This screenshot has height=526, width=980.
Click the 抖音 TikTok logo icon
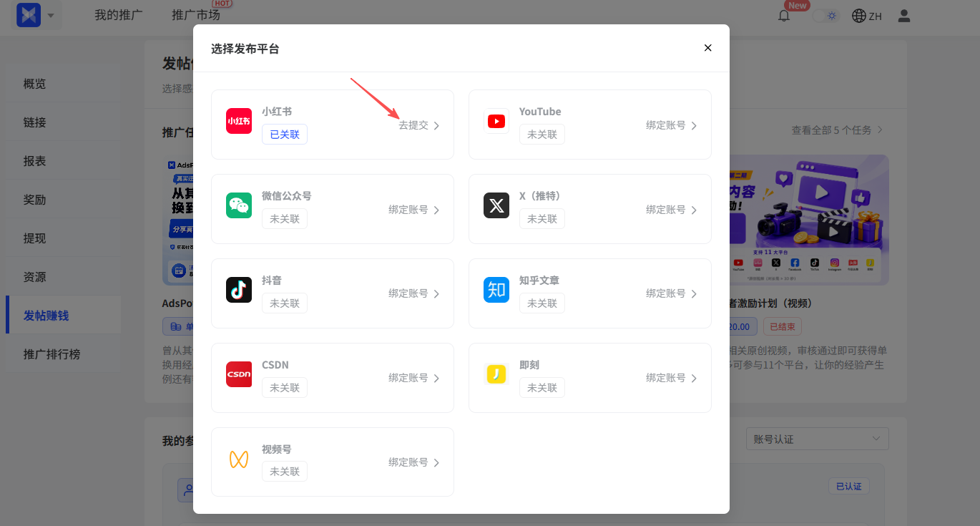click(239, 290)
